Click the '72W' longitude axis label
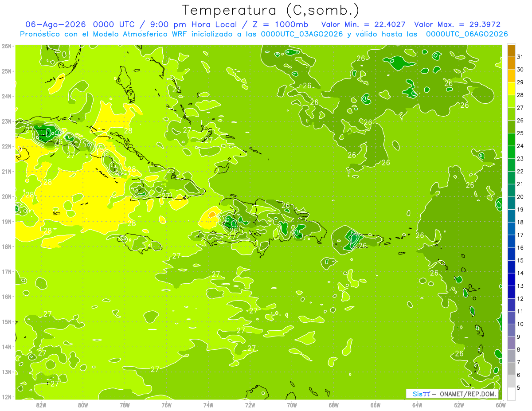Image resolution: width=532 pixels, height=411 pixels. click(250, 405)
